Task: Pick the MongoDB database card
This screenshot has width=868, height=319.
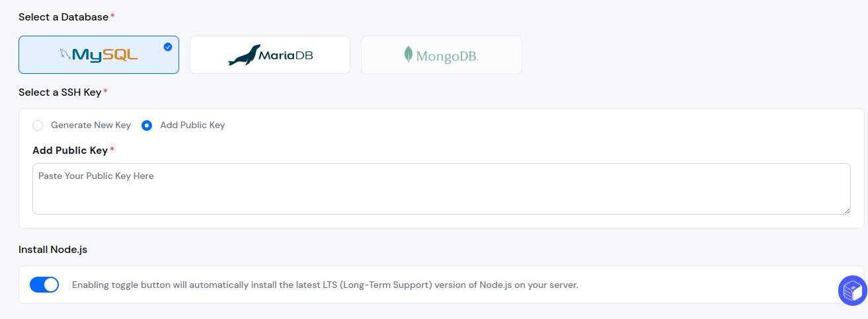Action: (441, 55)
